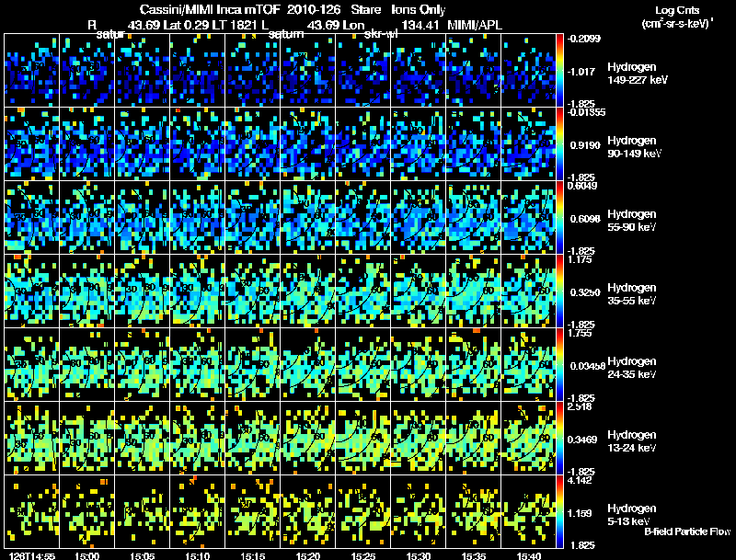Select the 15:00 time axis label
The image size is (736, 560).
tap(86, 556)
